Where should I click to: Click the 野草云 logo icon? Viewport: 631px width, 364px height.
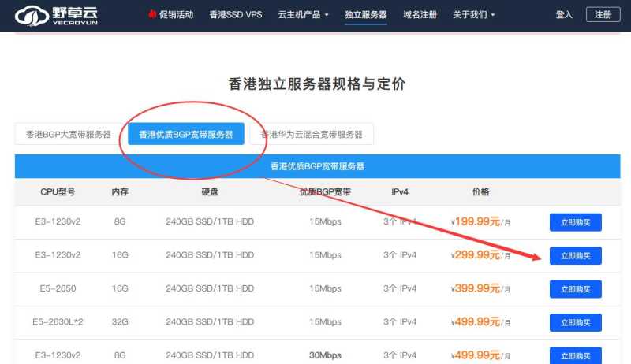click(x=30, y=15)
